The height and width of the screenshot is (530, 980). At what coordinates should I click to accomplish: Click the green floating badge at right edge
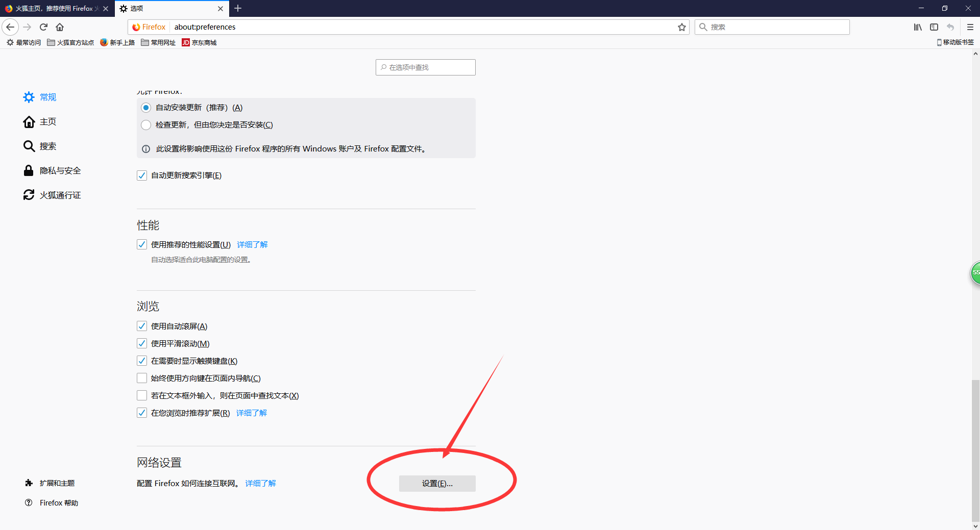[975, 273]
